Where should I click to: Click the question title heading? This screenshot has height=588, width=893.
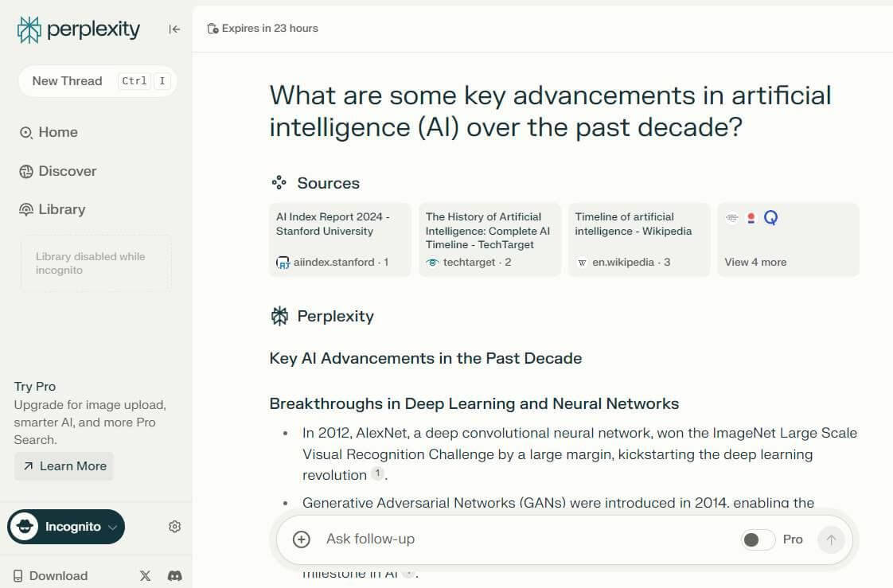pos(550,111)
